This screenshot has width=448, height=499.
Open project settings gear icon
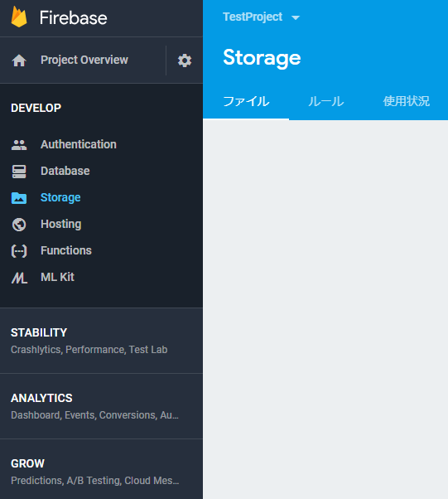tap(185, 61)
